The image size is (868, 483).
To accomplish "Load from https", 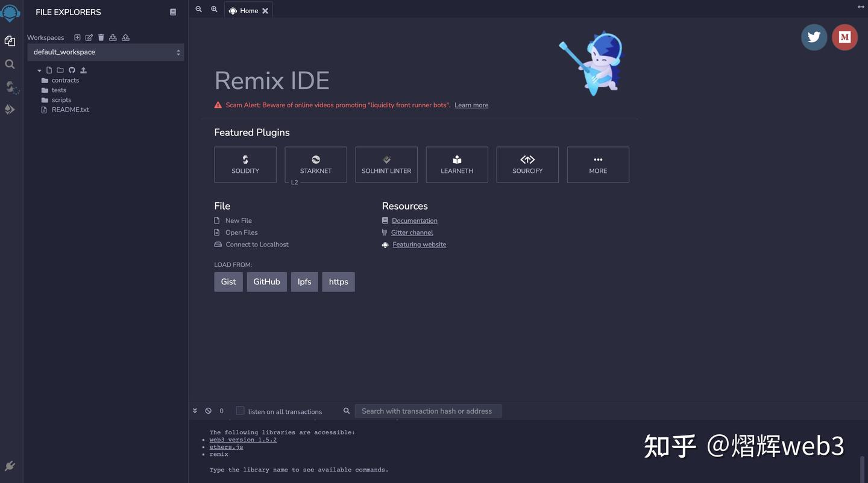I will coord(339,282).
